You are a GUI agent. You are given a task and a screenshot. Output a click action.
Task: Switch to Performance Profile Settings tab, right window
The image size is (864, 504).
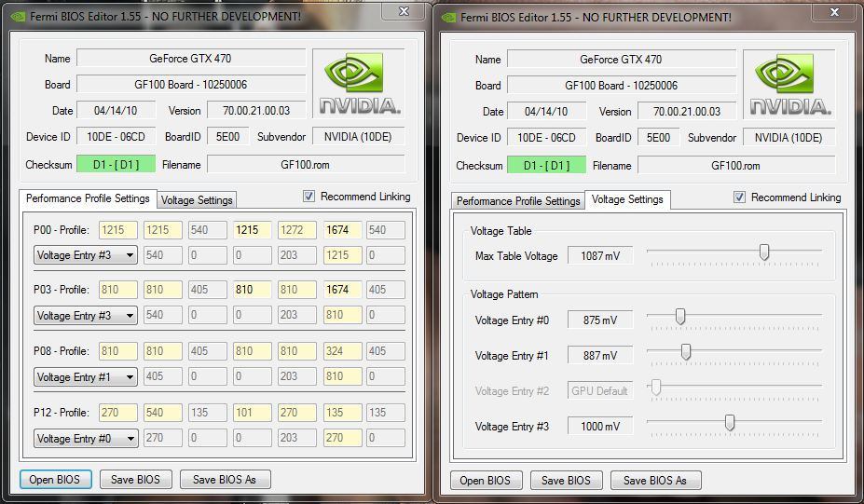click(518, 201)
